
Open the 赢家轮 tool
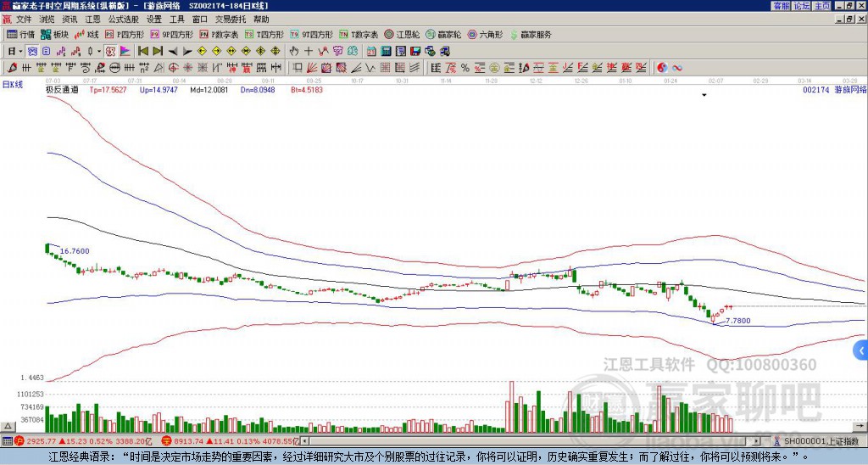443,34
